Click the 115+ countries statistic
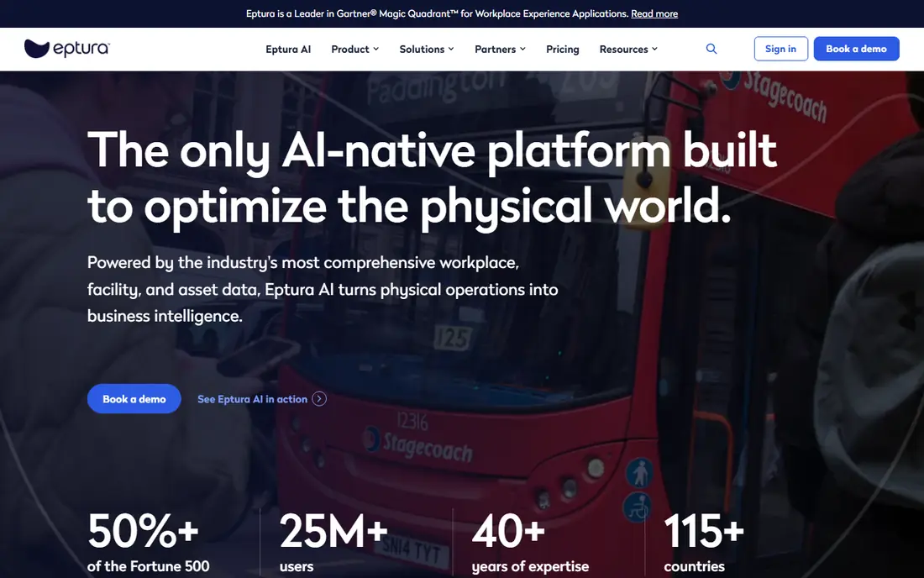924x578 pixels. pyautogui.click(x=704, y=542)
